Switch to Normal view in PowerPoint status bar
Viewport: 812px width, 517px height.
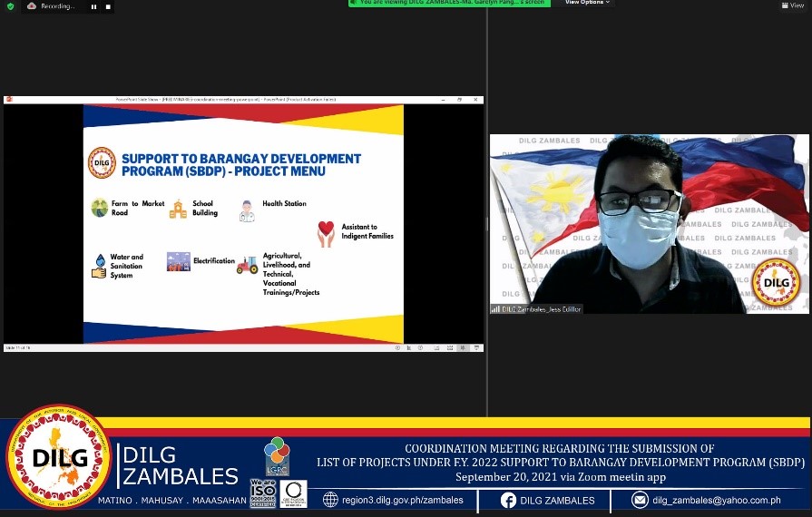pyautogui.click(x=436, y=347)
